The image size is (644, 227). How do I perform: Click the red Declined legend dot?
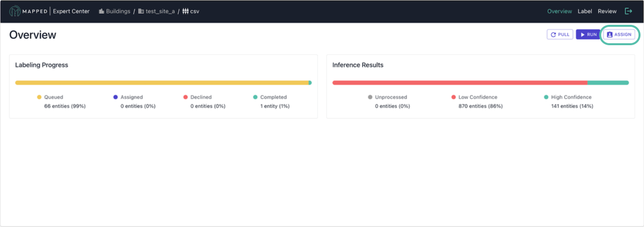coord(185,97)
